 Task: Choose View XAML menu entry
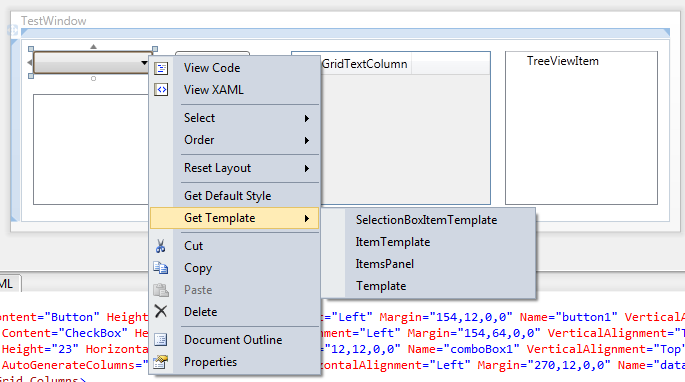tap(235, 90)
